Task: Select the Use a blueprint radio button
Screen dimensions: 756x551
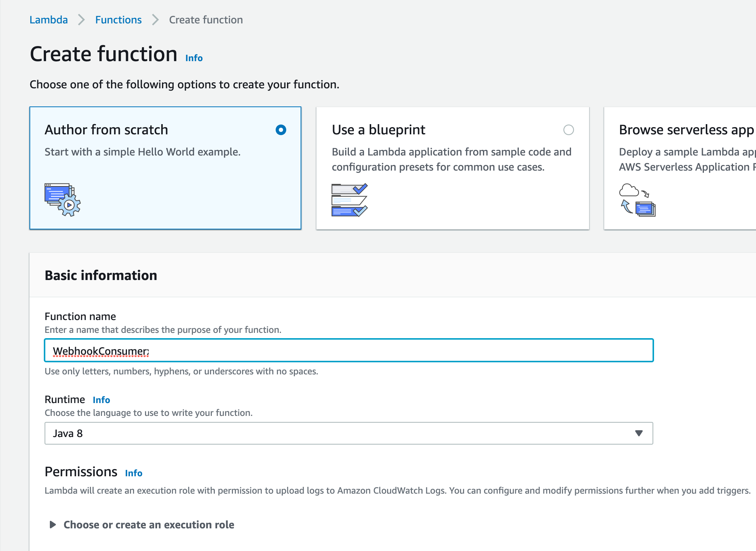Action: (x=568, y=130)
